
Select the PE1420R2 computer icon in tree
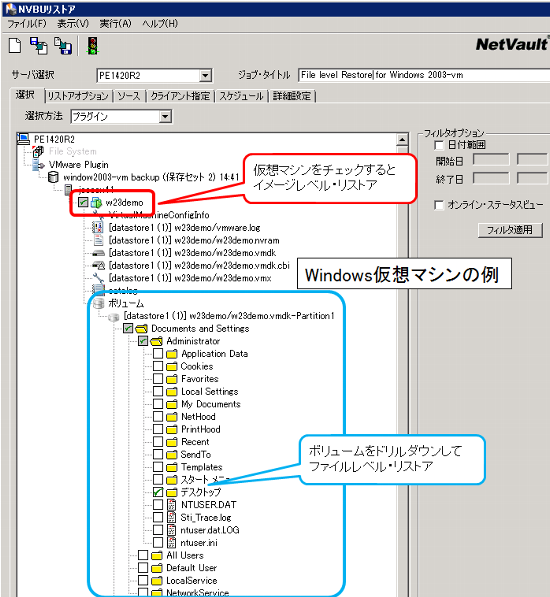point(24,139)
